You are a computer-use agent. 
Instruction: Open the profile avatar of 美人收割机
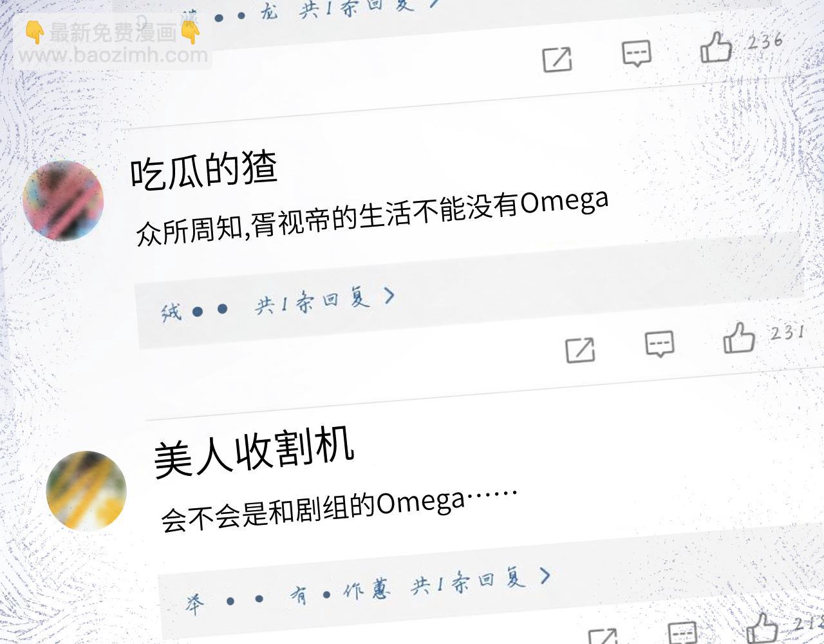pyautogui.click(x=86, y=491)
